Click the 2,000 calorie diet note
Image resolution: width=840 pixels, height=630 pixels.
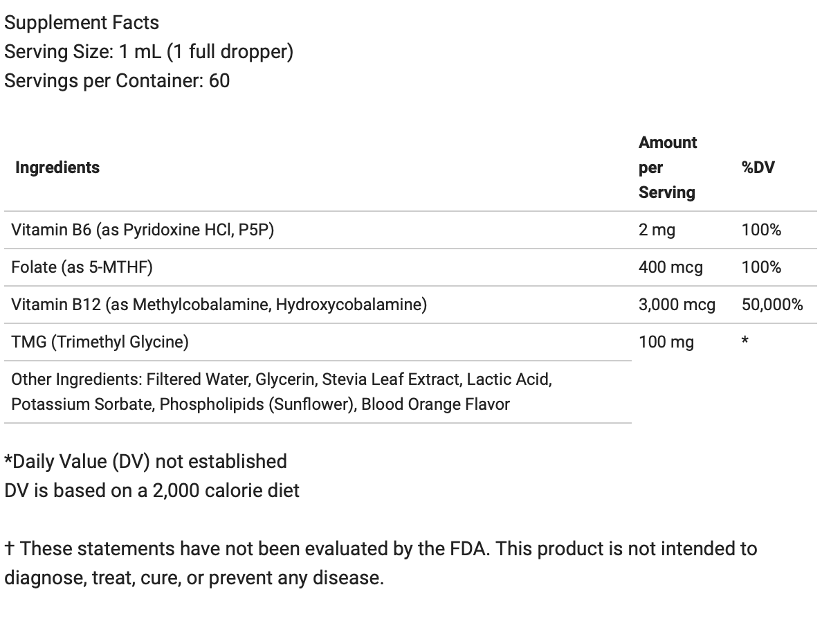click(152, 491)
